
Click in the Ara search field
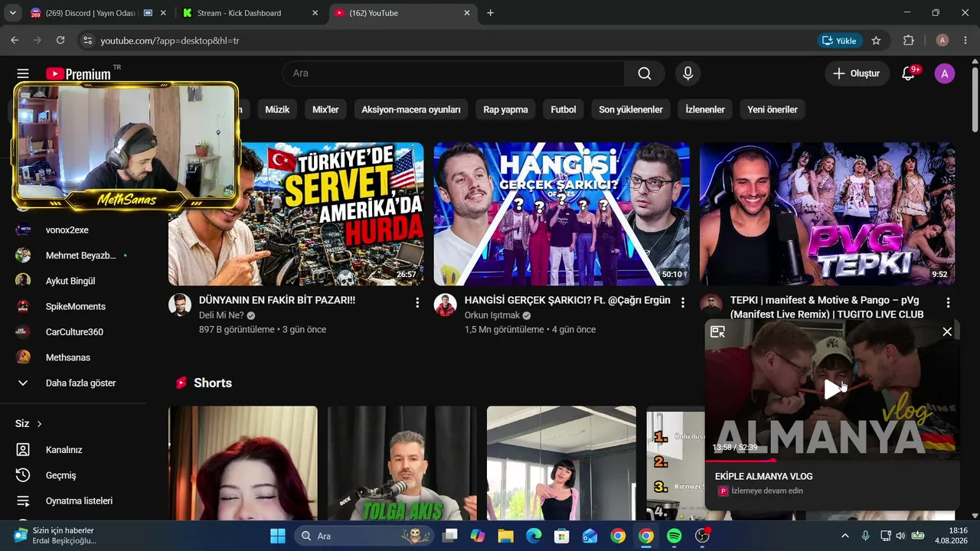(x=453, y=73)
